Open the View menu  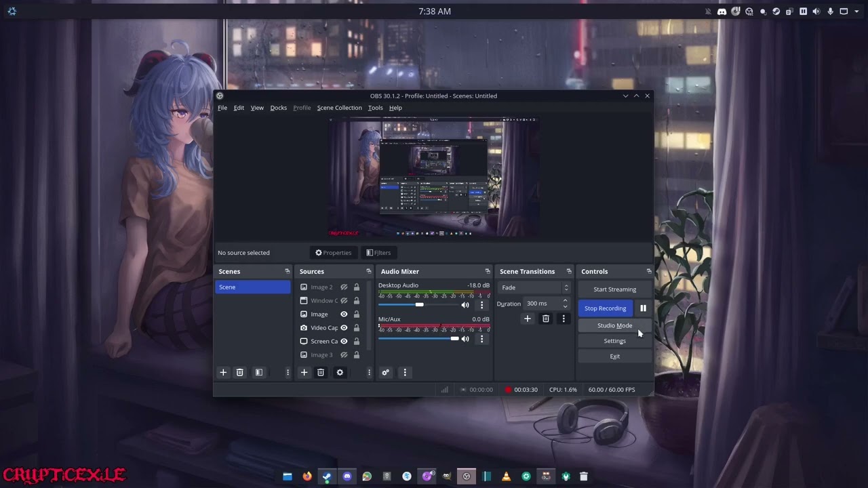tap(257, 108)
